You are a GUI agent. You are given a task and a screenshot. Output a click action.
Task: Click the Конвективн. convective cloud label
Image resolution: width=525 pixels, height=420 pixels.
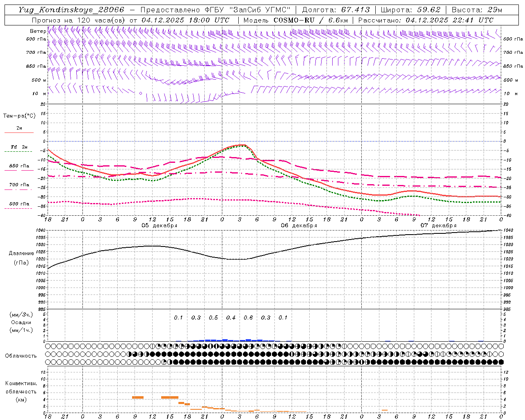21,383
